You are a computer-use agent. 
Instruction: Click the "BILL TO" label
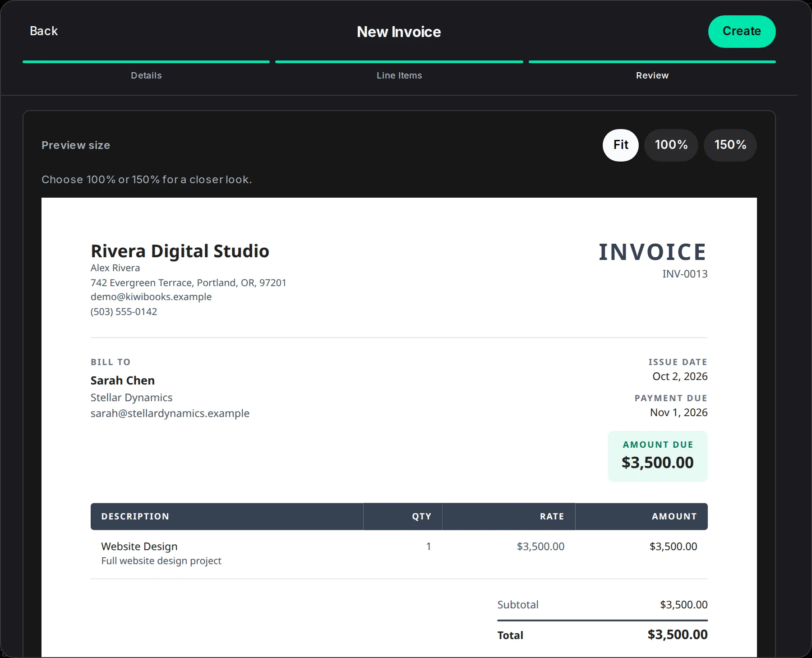(x=111, y=362)
